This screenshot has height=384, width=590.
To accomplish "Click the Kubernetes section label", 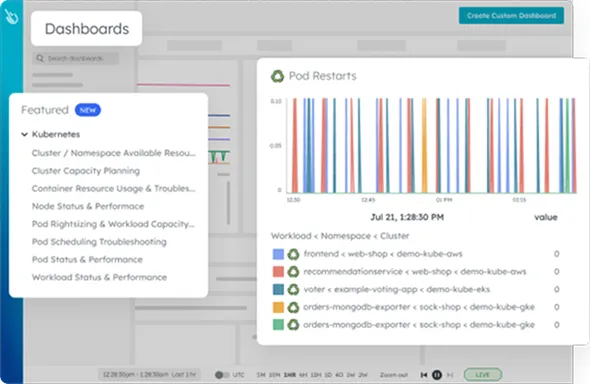I will (56, 134).
